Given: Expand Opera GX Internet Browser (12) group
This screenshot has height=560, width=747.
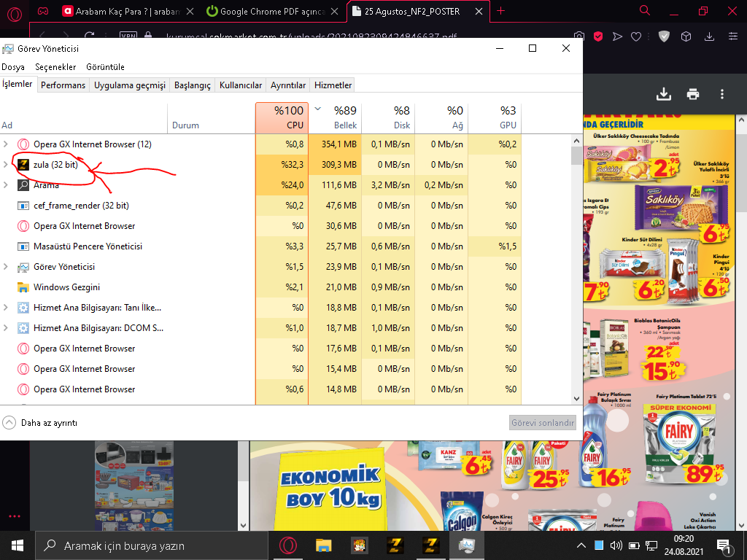Looking at the screenshot, I should (x=6, y=144).
